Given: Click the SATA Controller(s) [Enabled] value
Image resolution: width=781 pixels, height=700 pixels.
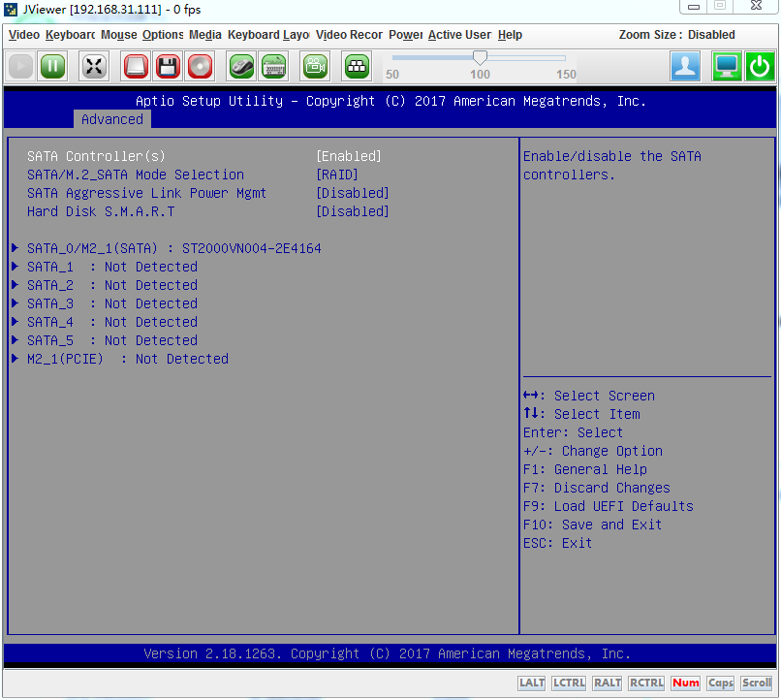Looking at the screenshot, I should [349, 156].
